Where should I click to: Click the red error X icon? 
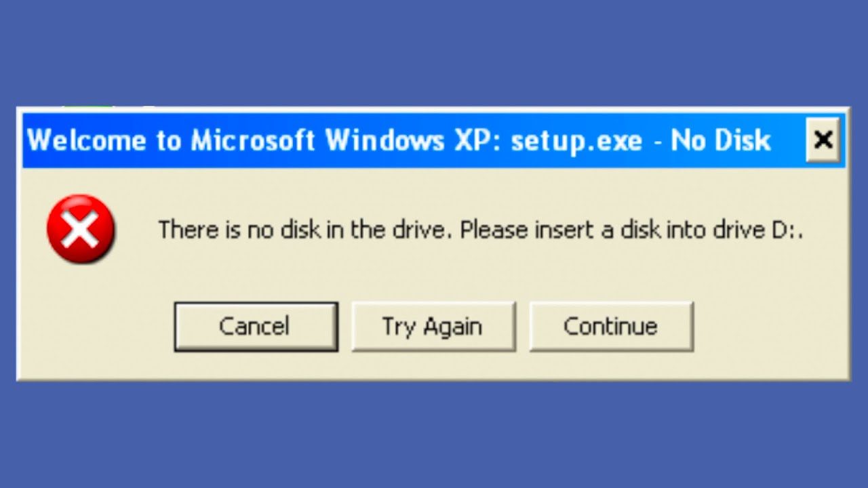click(x=81, y=229)
